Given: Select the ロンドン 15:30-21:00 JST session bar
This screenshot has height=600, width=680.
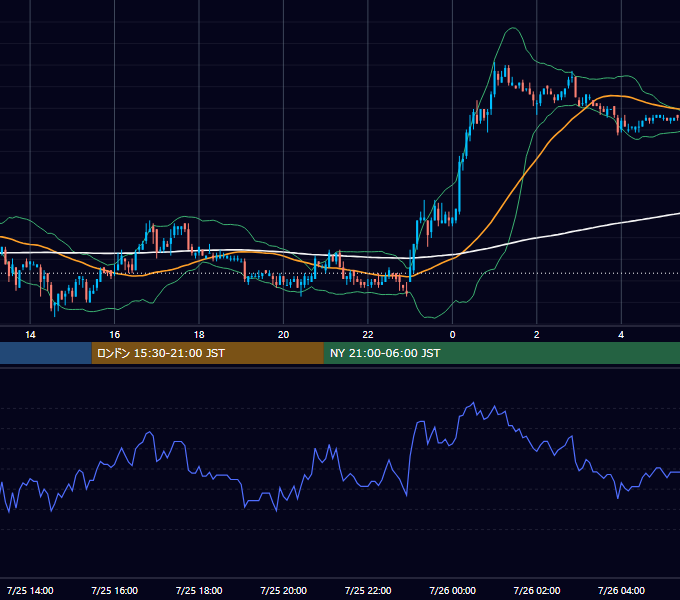Looking at the screenshot, I should (207, 353).
